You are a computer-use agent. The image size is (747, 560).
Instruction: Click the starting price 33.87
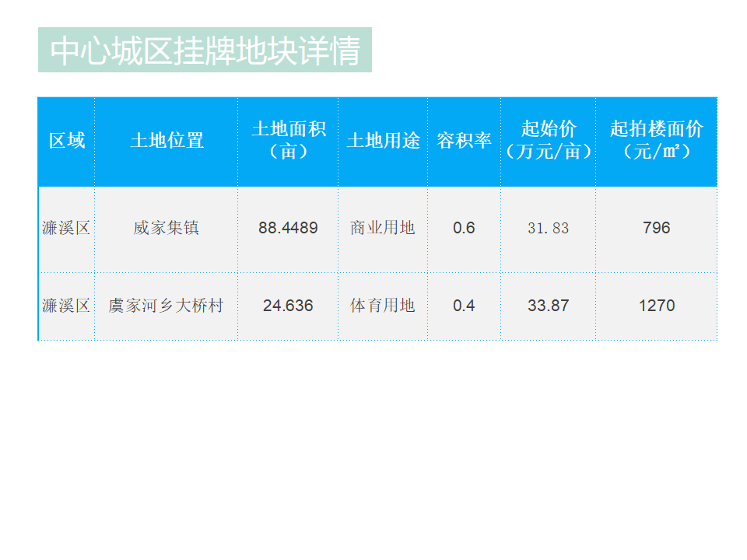549,305
